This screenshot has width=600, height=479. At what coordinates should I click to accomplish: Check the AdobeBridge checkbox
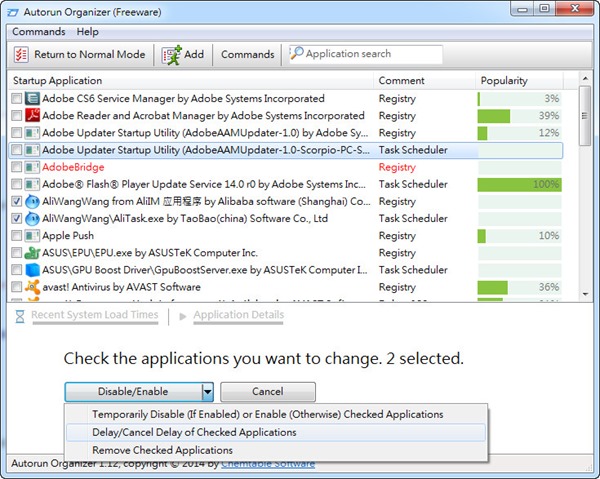pyautogui.click(x=16, y=167)
